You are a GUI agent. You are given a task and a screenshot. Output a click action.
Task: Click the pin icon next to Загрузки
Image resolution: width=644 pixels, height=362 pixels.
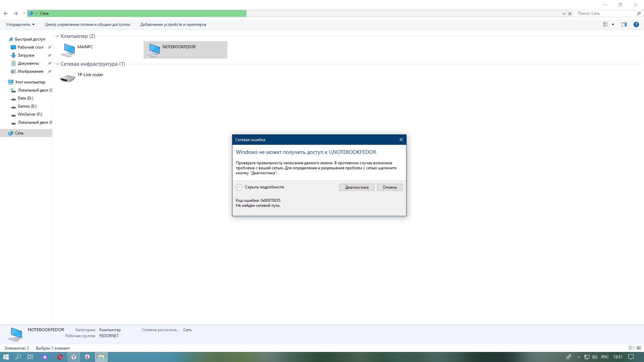coord(50,55)
